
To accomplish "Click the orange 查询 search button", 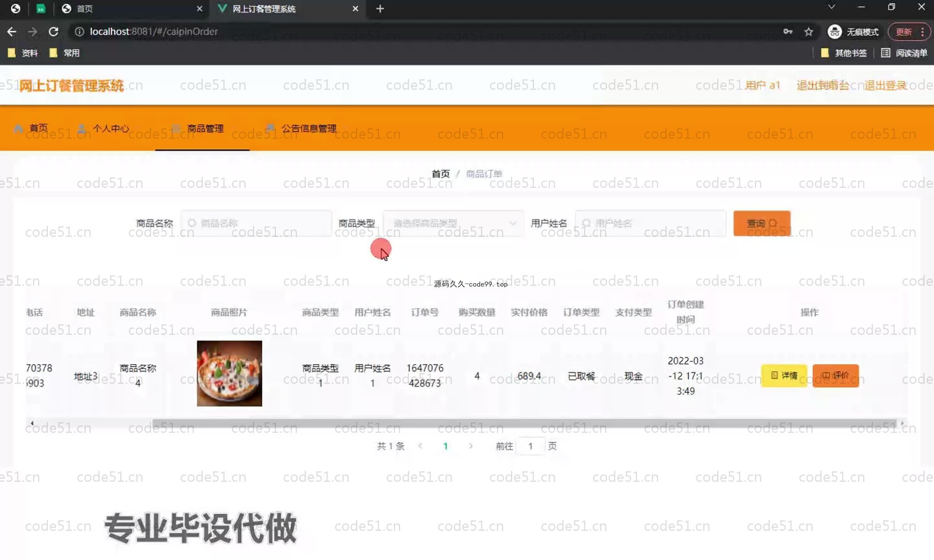I will 762,223.
